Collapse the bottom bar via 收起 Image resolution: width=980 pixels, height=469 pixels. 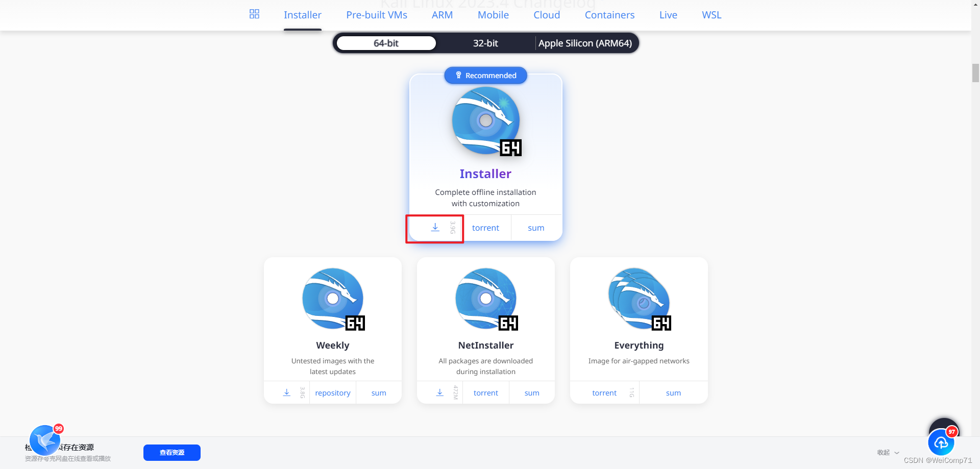(x=888, y=453)
